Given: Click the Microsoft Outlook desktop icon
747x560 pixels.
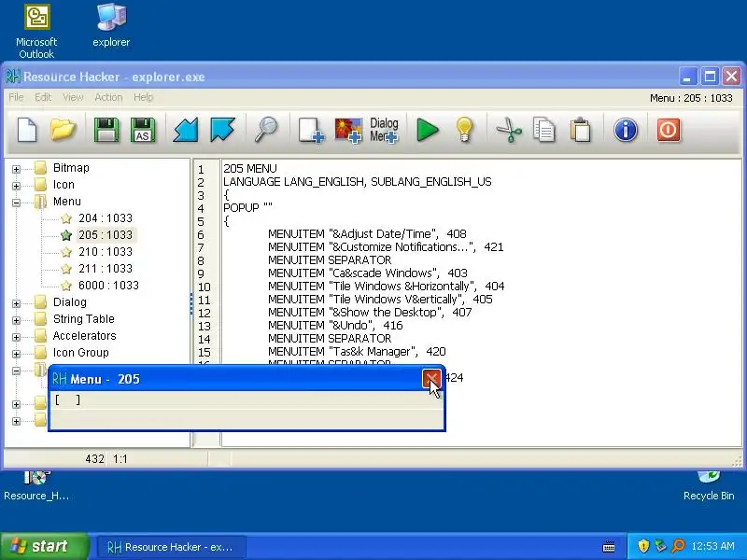Looking at the screenshot, I should pyautogui.click(x=36, y=32).
